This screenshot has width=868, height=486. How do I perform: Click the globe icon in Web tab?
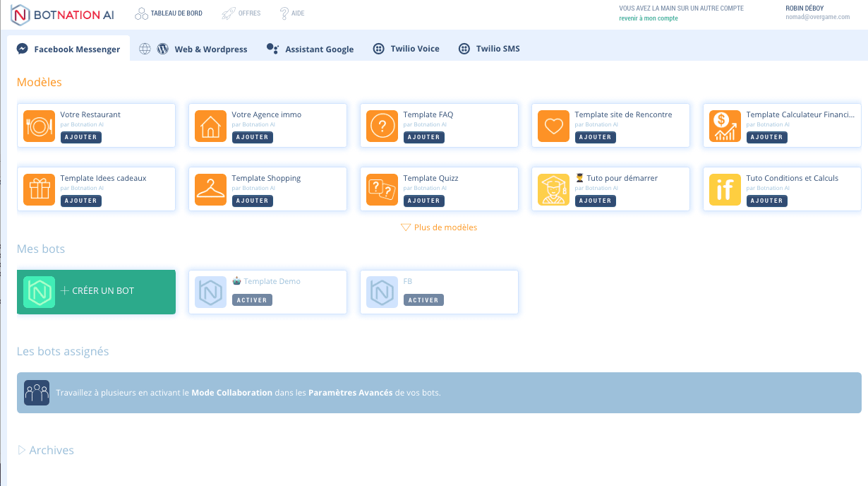[x=145, y=49]
